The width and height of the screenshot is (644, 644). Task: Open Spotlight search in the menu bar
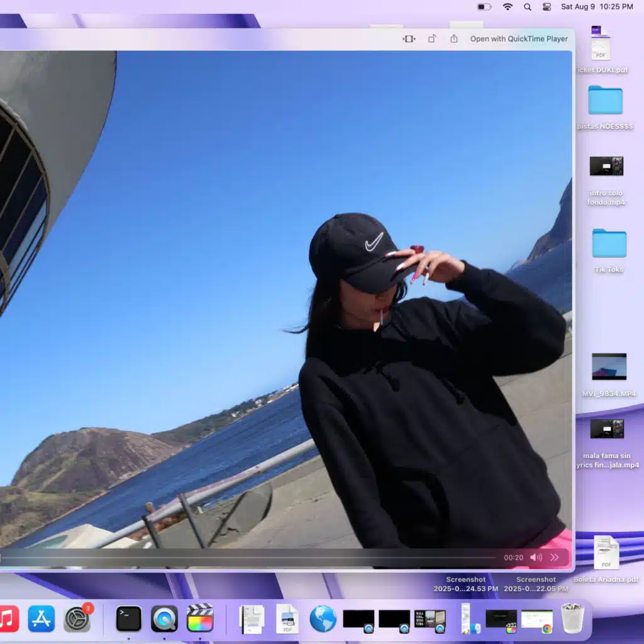click(x=528, y=7)
